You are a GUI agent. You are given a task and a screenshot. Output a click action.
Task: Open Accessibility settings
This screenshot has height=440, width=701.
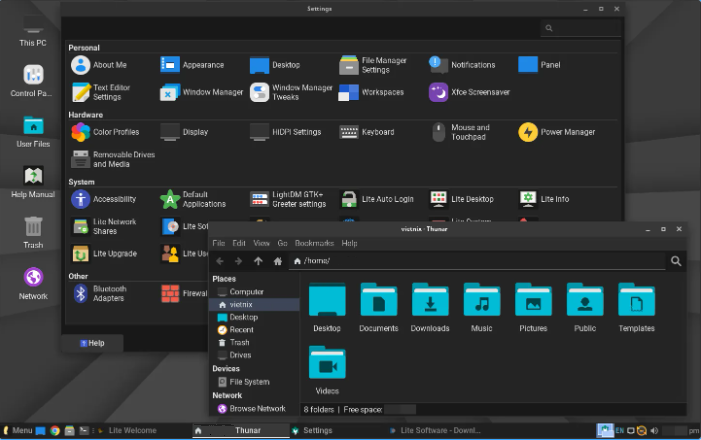coord(104,199)
